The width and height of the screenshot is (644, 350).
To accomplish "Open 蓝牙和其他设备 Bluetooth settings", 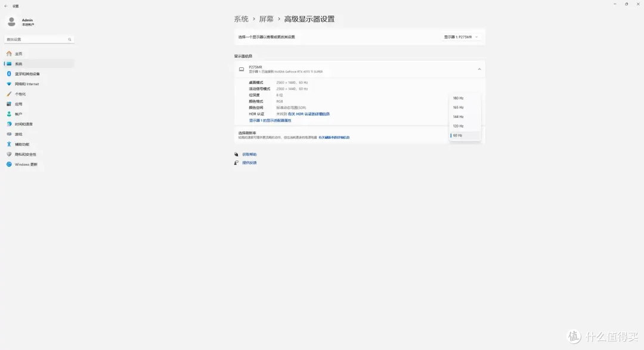I will [39, 74].
